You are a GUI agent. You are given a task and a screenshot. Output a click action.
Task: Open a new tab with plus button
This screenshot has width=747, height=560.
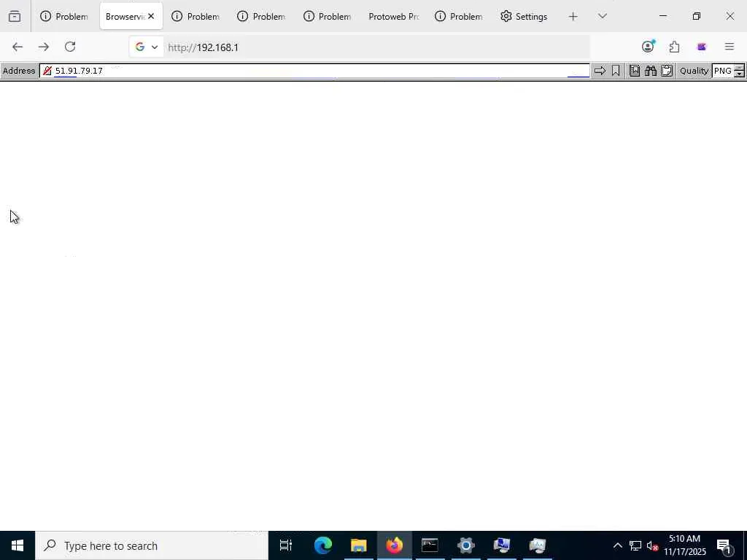(573, 17)
